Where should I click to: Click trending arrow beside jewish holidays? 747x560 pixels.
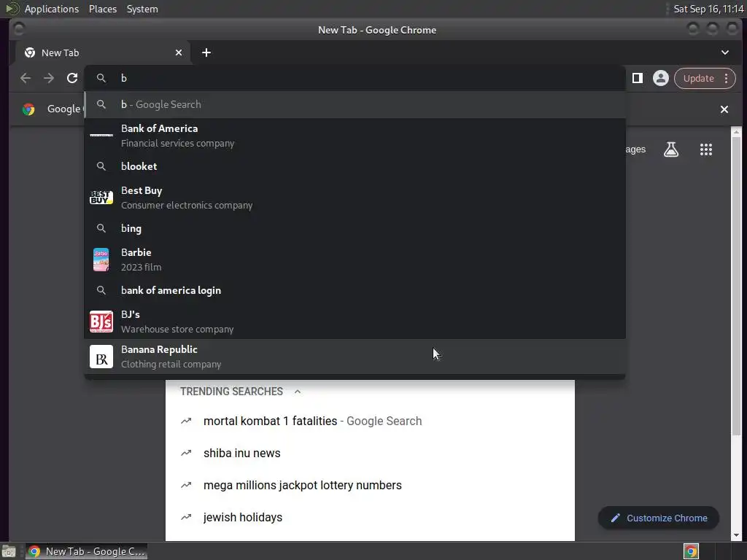tap(186, 517)
